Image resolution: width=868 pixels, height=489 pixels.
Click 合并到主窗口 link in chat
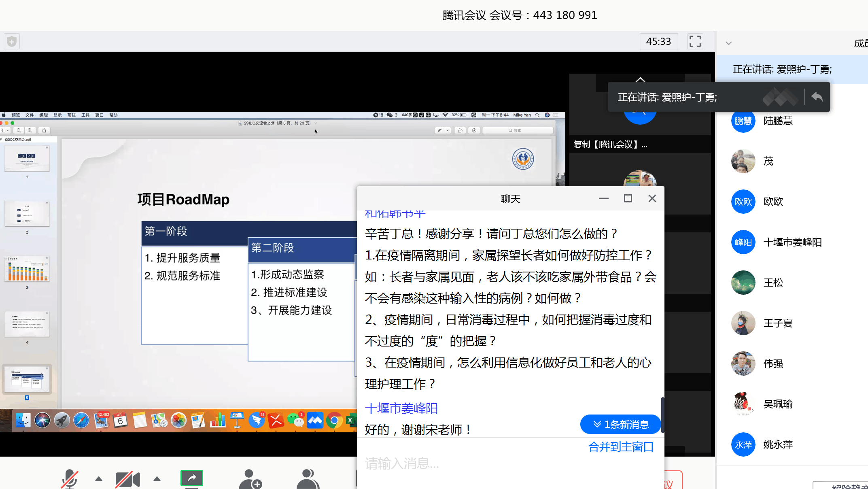pyautogui.click(x=621, y=446)
